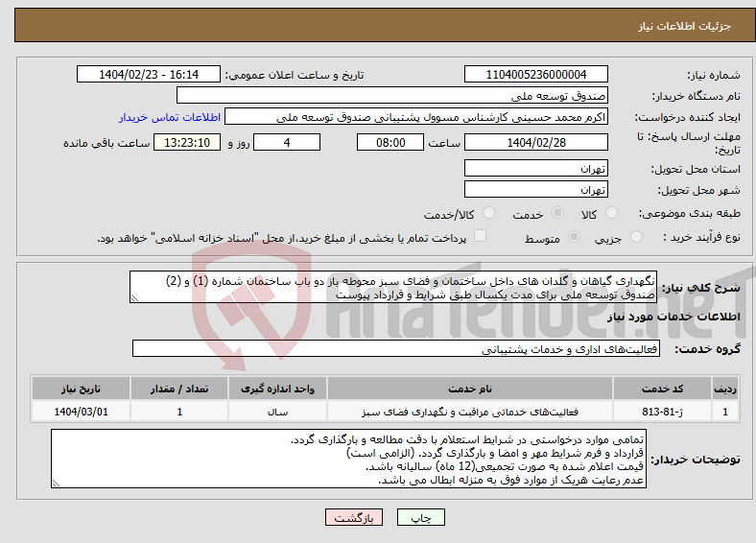This screenshot has width=756, height=543.
Task: Click the deadline time field 08:00
Action: pos(390,142)
